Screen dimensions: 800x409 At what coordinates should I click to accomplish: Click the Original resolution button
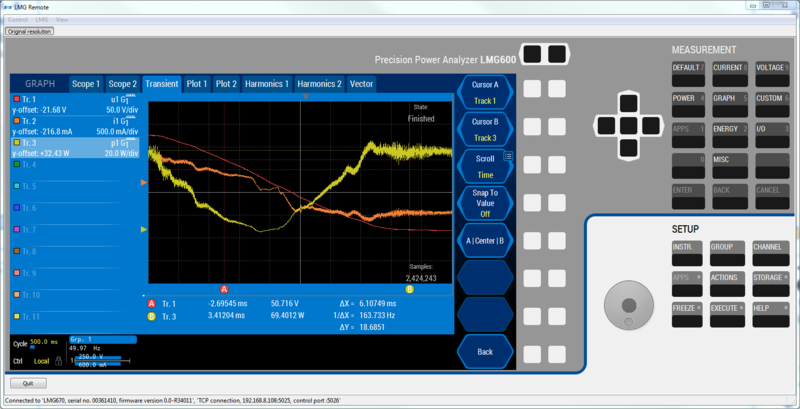(x=30, y=31)
